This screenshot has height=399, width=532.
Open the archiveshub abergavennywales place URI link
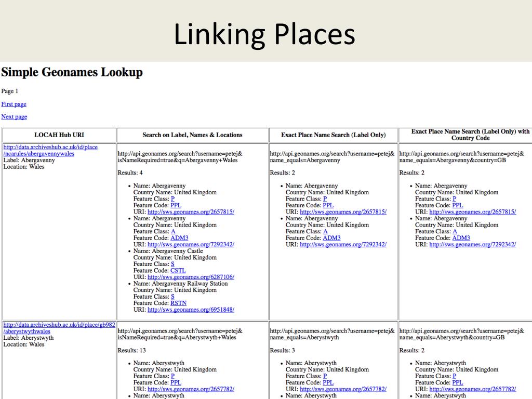click(x=50, y=150)
